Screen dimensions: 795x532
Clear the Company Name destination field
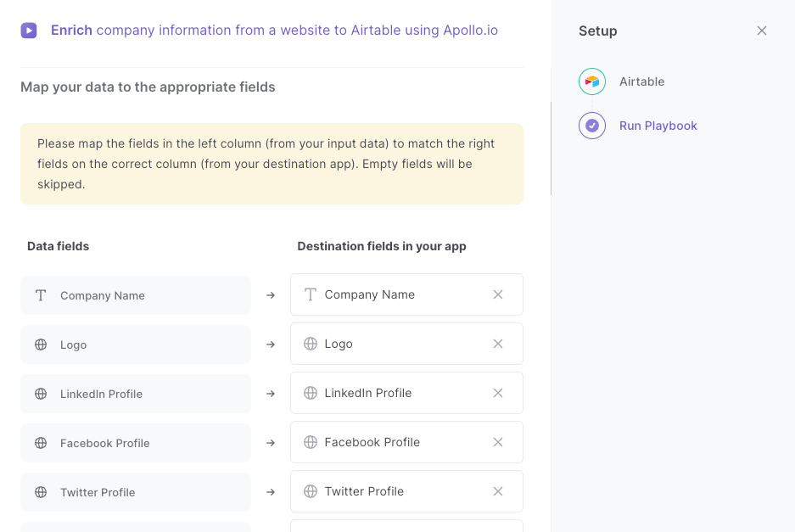498,294
